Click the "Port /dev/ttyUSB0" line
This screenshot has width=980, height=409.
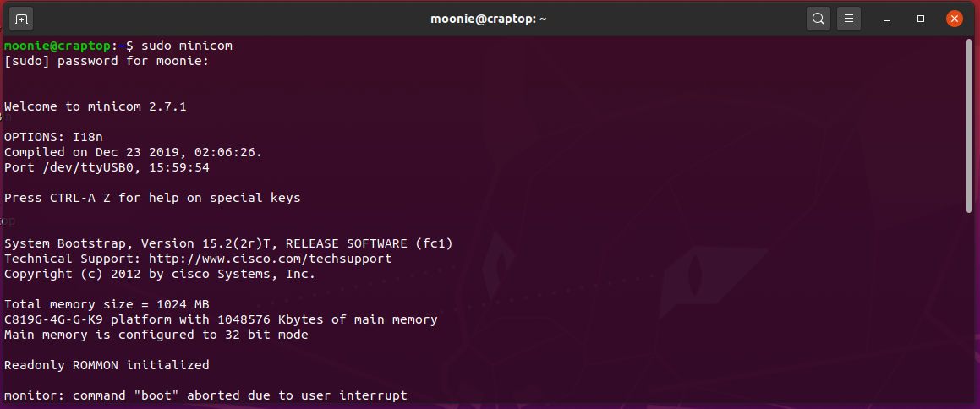tap(107, 167)
